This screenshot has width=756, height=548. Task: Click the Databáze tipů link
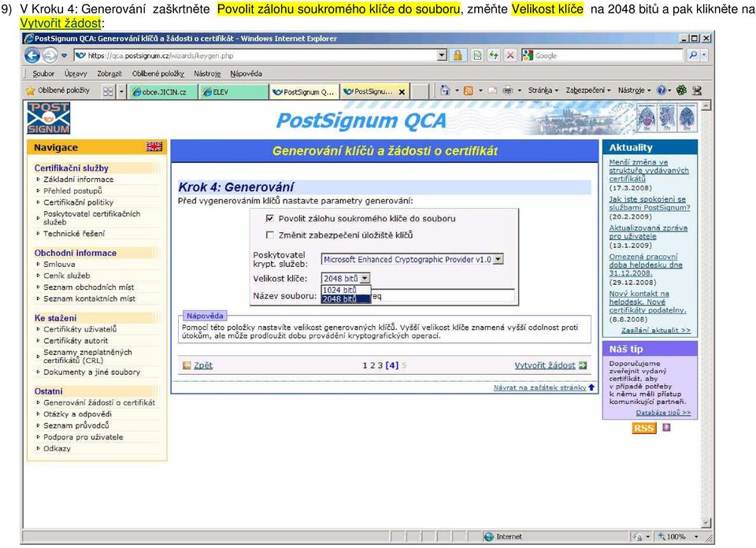tap(663, 413)
